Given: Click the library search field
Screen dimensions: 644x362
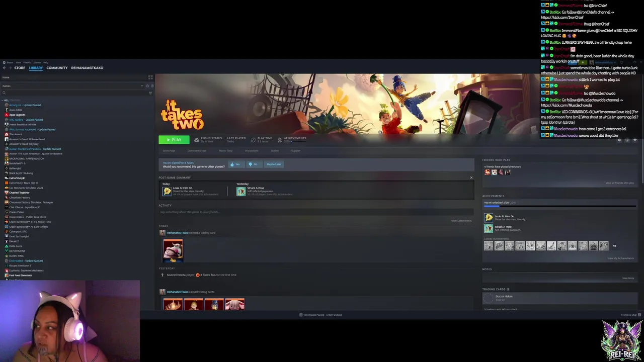Looking at the screenshot, I should tap(74, 93).
